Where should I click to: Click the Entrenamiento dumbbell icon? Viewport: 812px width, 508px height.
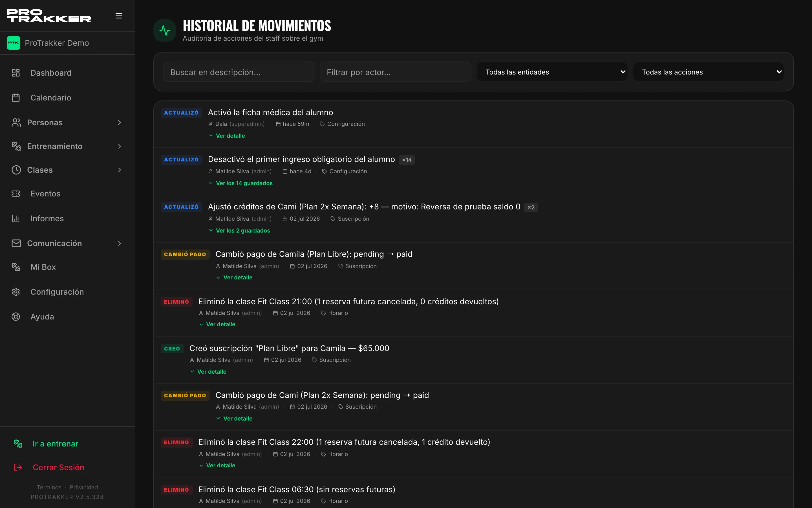tap(16, 146)
